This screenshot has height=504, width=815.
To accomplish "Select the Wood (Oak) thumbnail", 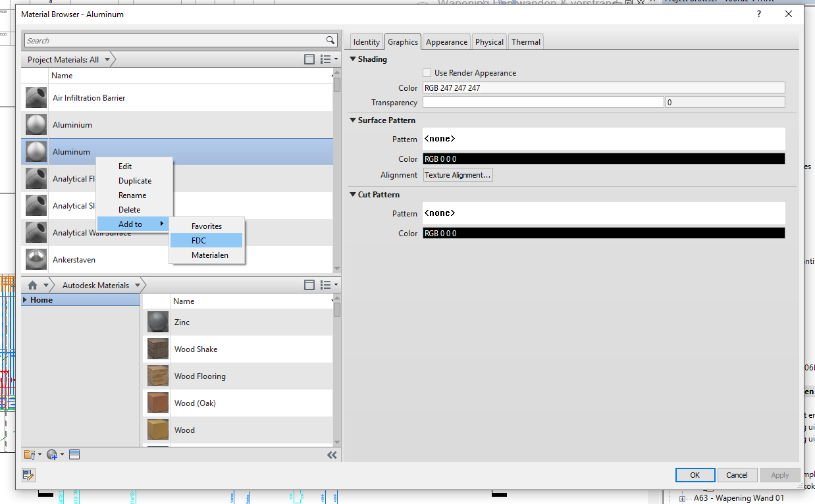I will pos(158,403).
